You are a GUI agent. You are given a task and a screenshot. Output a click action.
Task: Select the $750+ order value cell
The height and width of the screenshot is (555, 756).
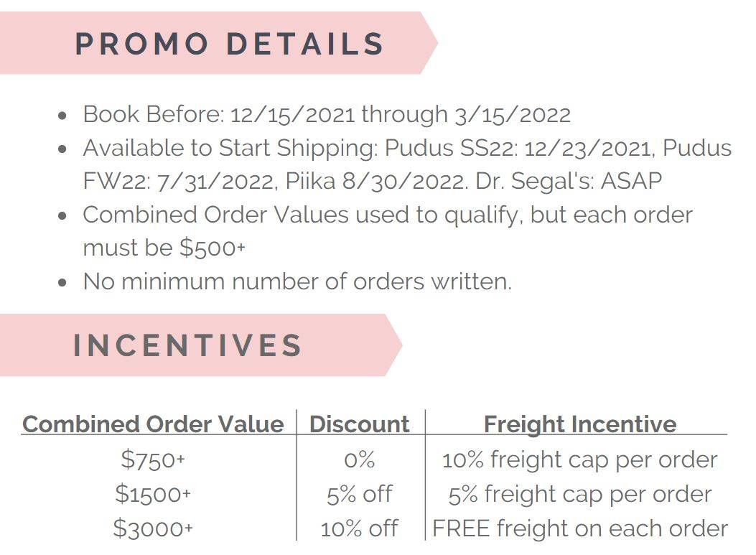click(x=154, y=460)
